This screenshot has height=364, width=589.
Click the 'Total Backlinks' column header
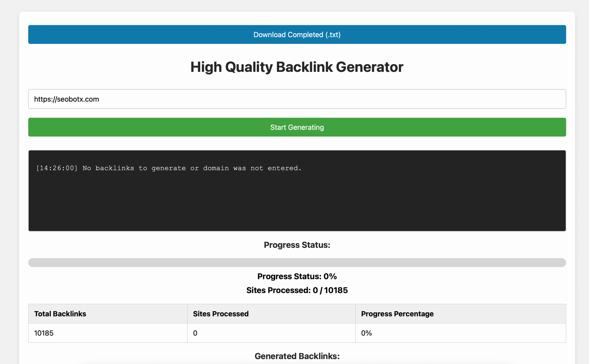pos(108,314)
